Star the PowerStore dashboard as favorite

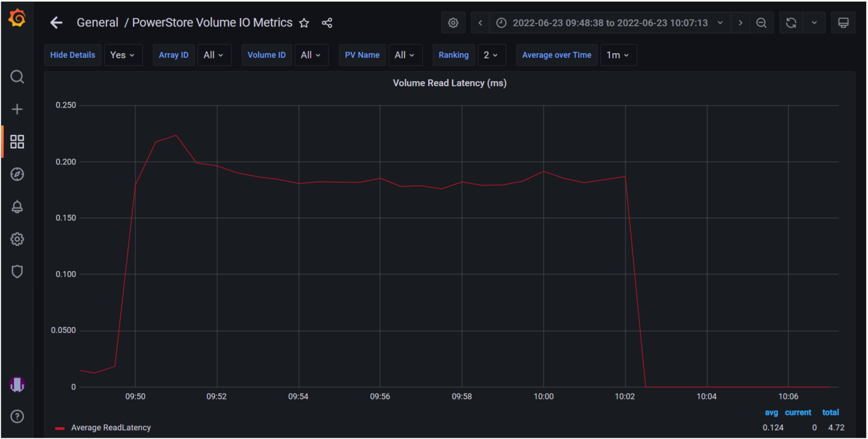[304, 23]
